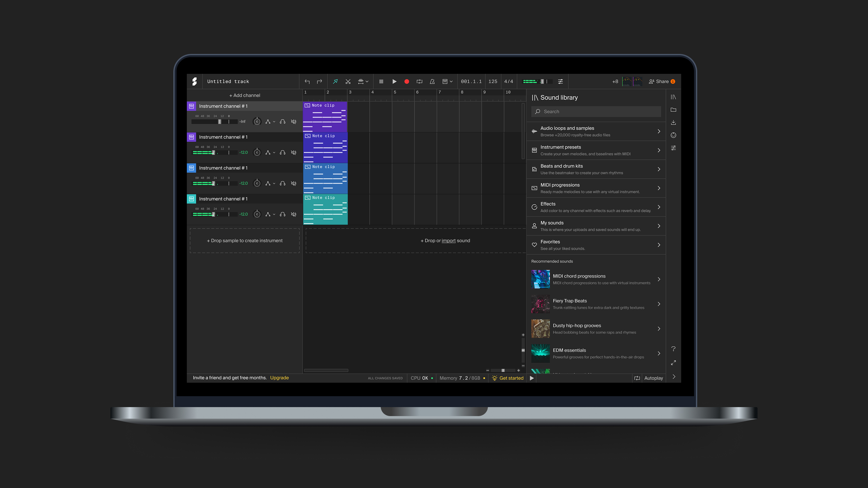Toggle the select arrow tool in the toolbar

point(335,82)
